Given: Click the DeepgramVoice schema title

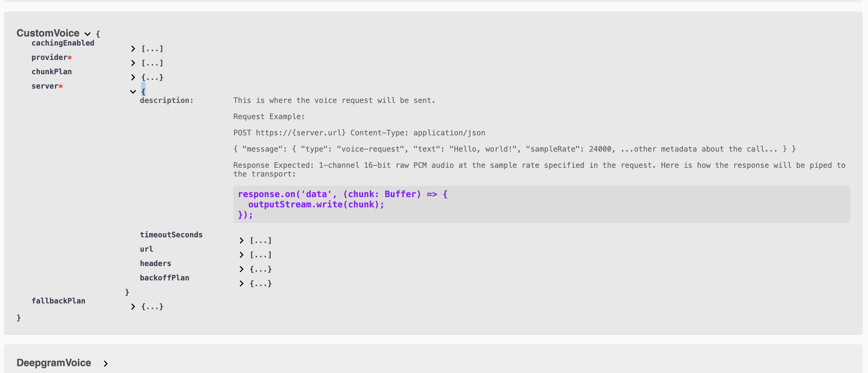Looking at the screenshot, I should (54, 363).
